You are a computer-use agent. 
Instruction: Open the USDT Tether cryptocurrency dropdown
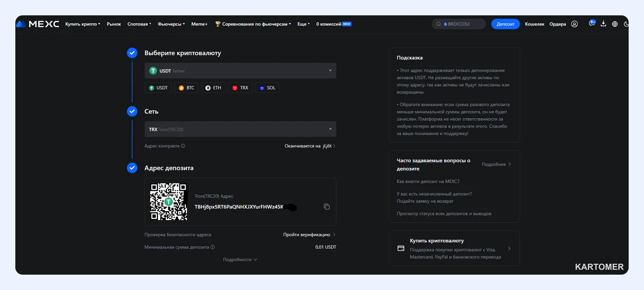[x=240, y=71]
